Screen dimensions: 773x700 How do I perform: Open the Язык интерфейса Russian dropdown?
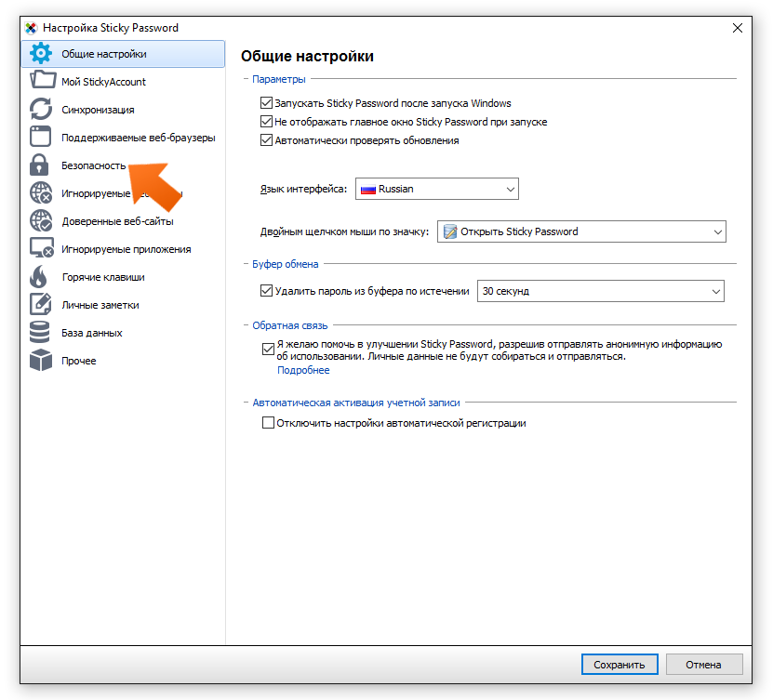437,189
